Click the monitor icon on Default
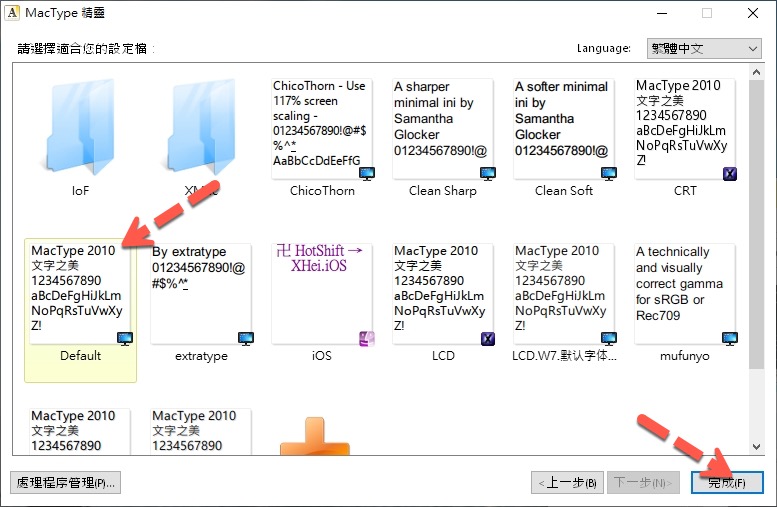Image resolution: width=777 pixels, height=507 pixels. click(x=125, y=339)
